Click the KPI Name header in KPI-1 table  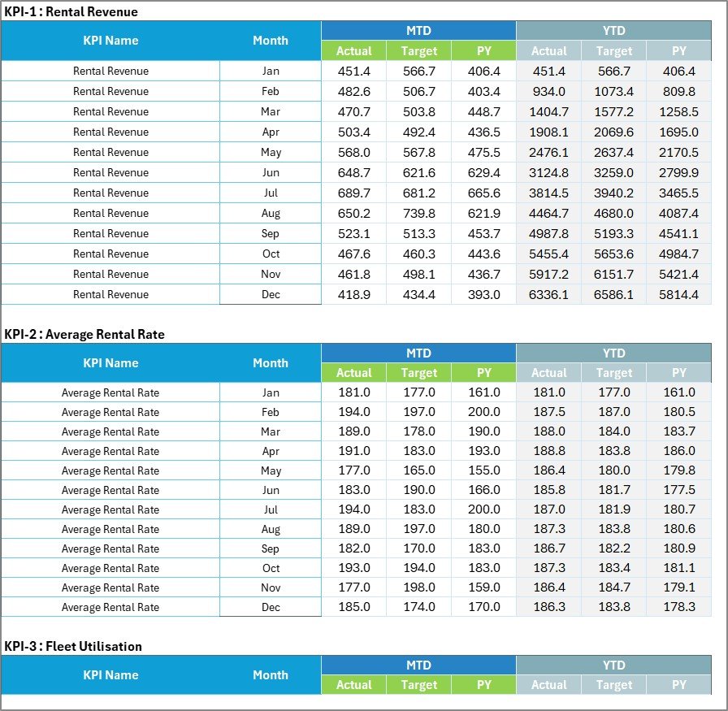tap(110, 41)
